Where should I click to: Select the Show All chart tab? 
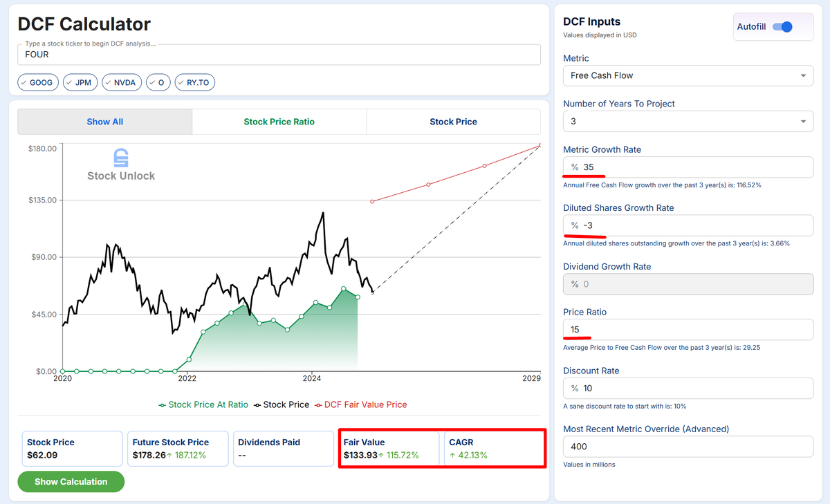(x=105, y=122)
